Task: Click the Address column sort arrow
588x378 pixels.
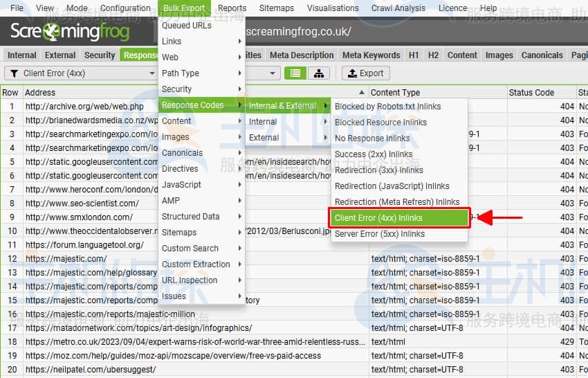Action: point(362,93)
